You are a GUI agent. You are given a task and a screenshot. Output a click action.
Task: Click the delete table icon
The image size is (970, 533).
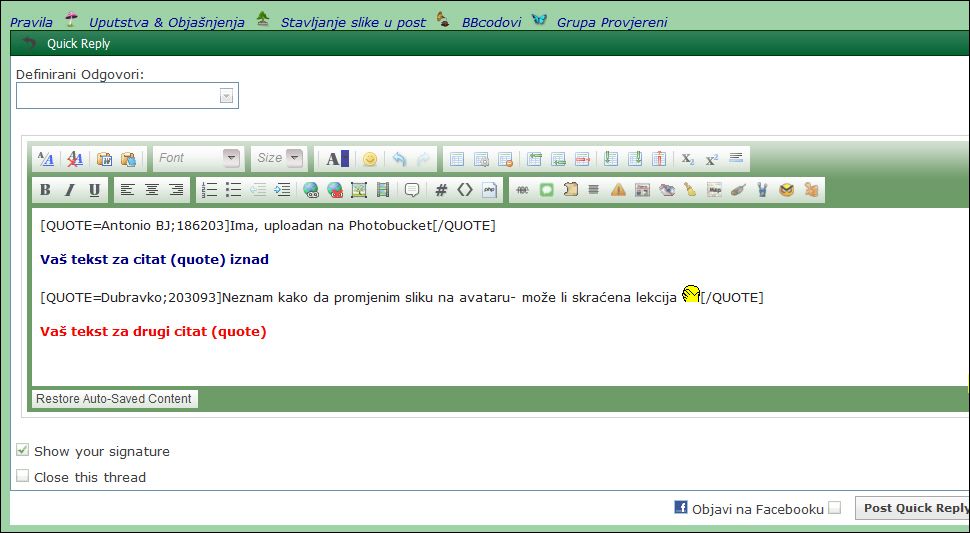[505, 159]
